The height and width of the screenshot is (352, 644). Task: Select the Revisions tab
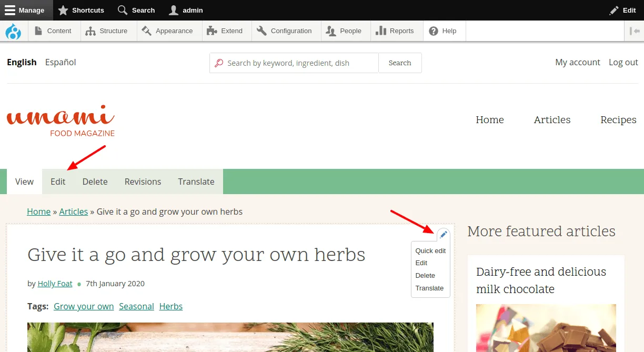point(143,182)
